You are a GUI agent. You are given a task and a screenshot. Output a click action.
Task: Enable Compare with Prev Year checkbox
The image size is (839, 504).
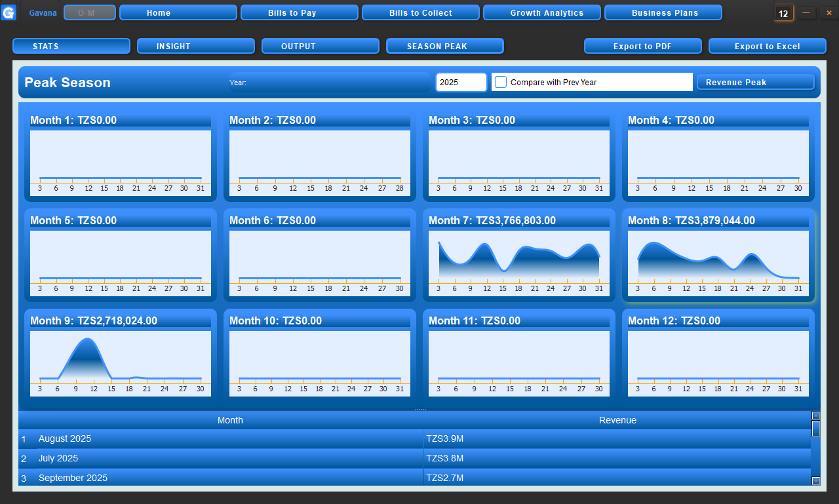(501, 82)
